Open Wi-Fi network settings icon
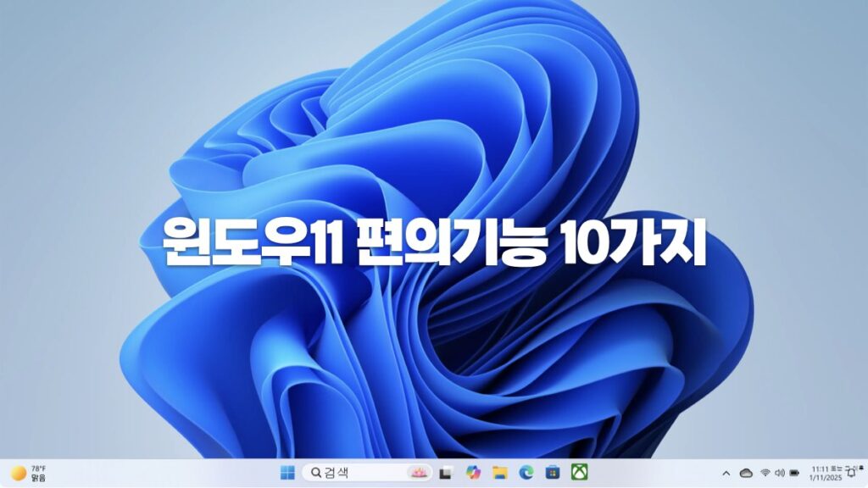Image resolution: width=868 pixels, height=488 pixels. 765,473
